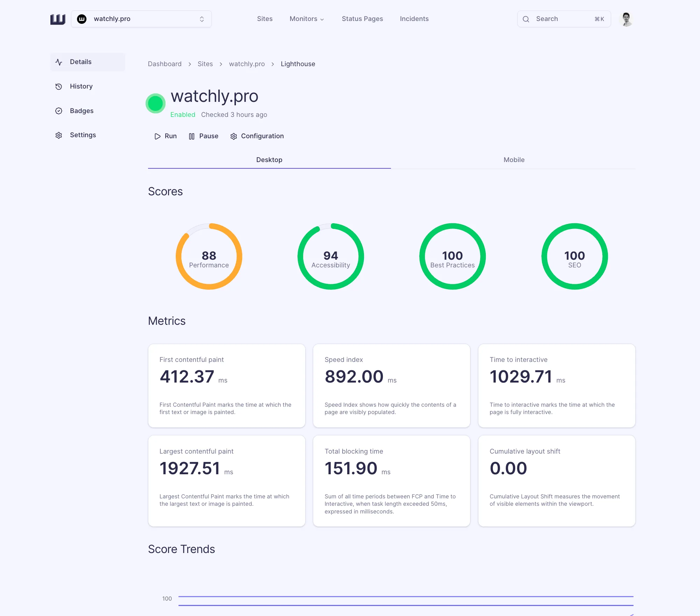Click the Details activity pulse icon
The height and width of the screenshot is (616, 700).
[x=59, y=62]
